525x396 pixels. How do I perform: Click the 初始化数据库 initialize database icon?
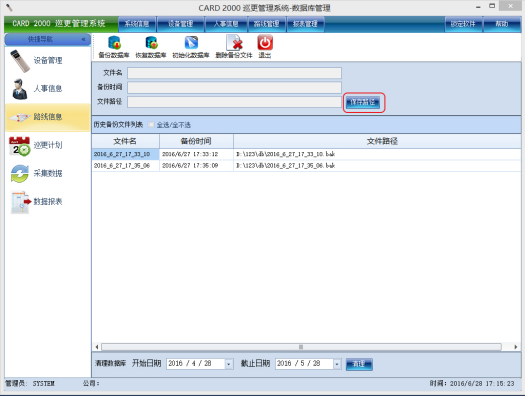[x=191, y=43]
